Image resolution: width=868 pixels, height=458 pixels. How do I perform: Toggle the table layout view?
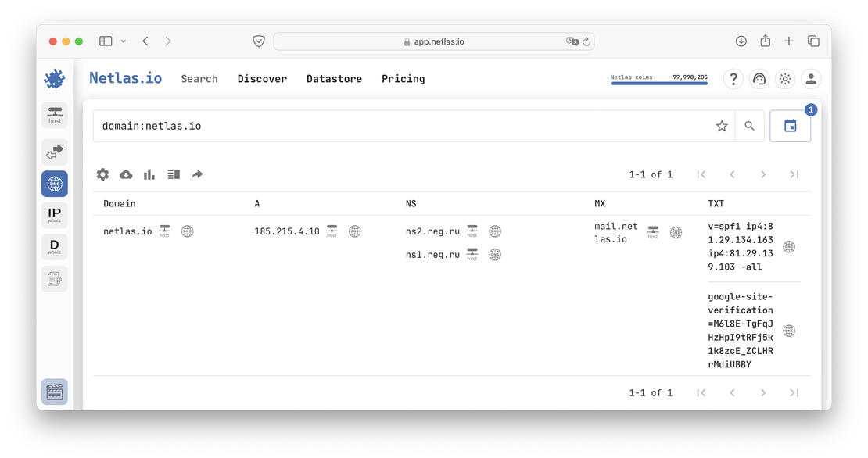pos(174,174)
